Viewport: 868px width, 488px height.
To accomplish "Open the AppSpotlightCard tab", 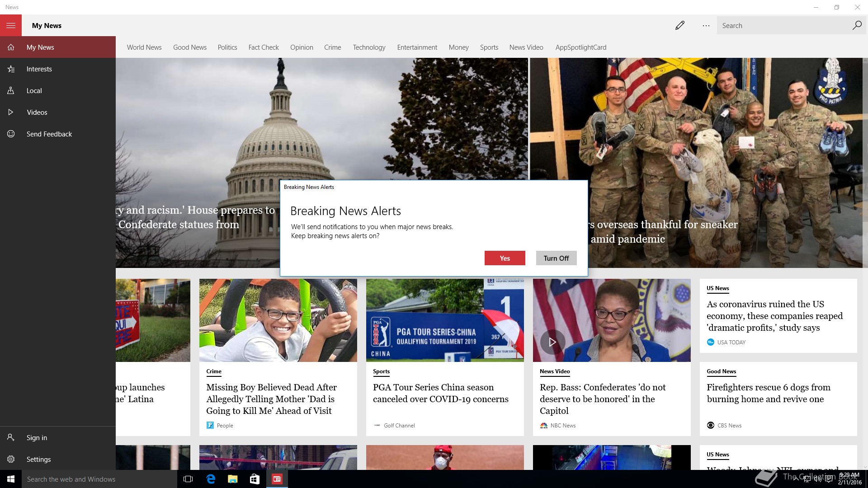I will [581, 47].
